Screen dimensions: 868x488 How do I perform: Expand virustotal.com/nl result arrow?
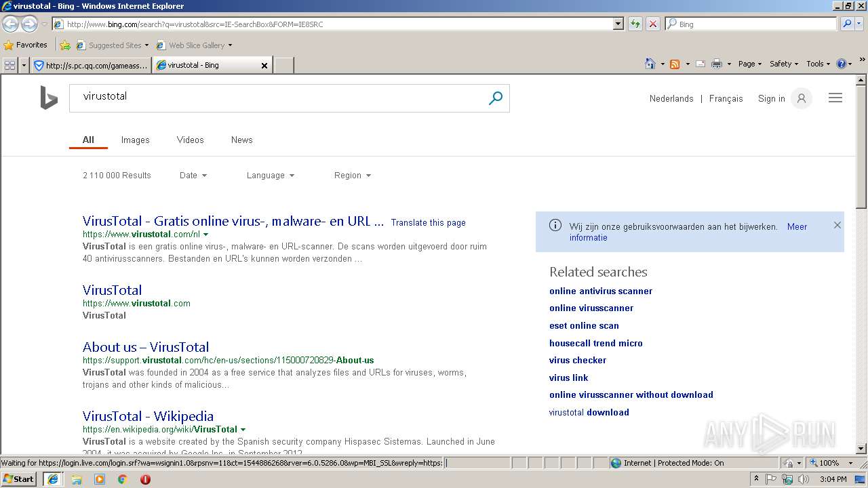[x=206, y=235]
